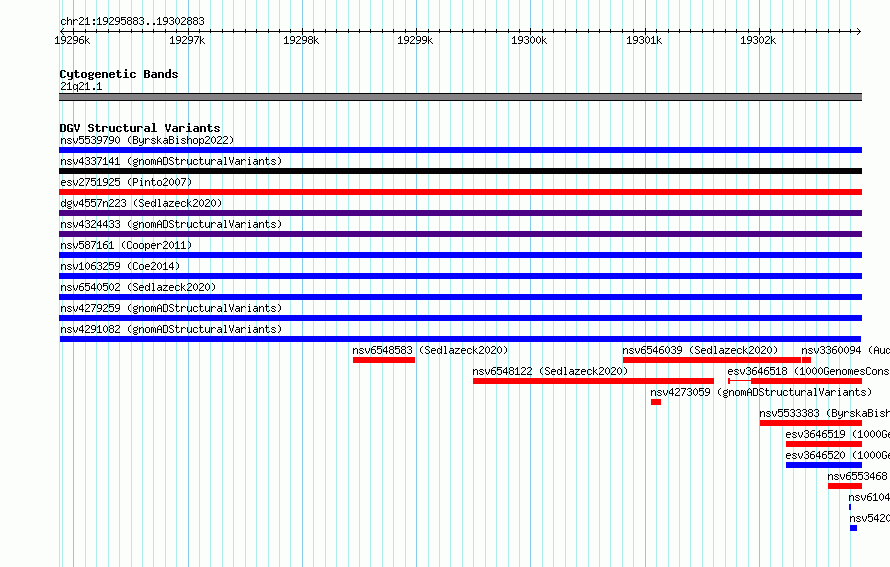Click the nsv5533383 variant label
The width and height of the screenshot is (890, 567).
pyautogui.click(x=824, y=413)
